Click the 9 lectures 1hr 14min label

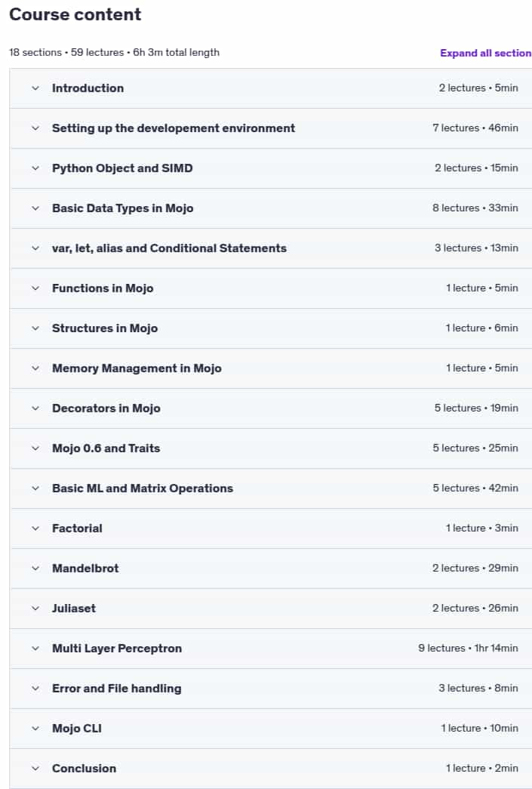(468, 648)
